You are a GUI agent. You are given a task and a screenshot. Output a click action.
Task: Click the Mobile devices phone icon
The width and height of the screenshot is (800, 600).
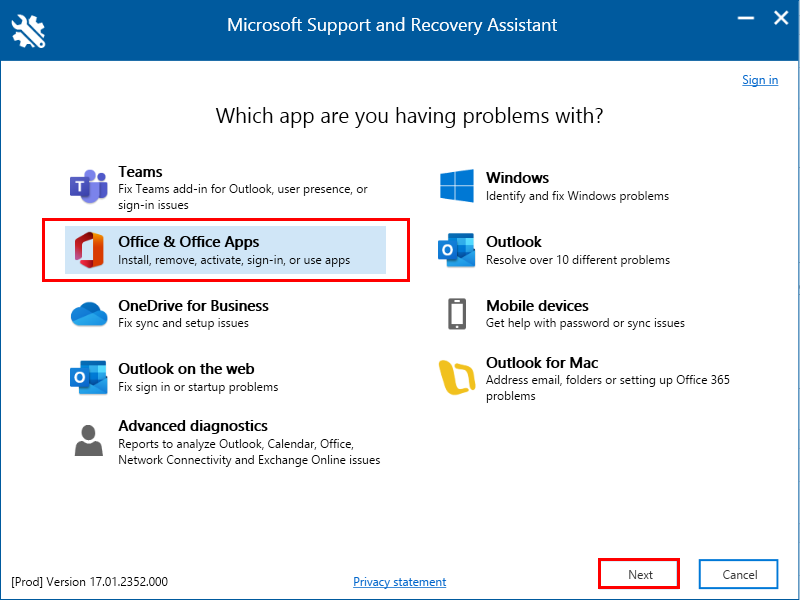coord(456,314)
